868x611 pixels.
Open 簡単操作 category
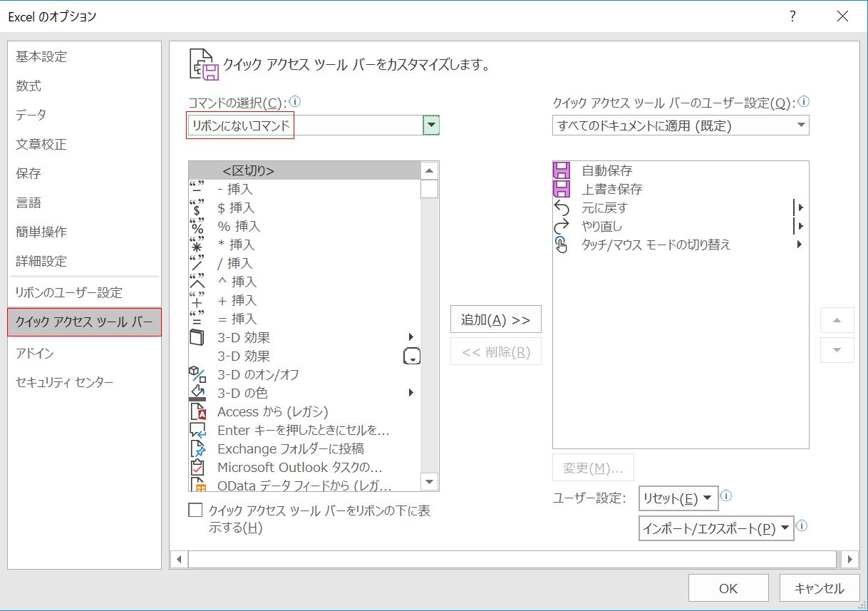tap(84, 232)
